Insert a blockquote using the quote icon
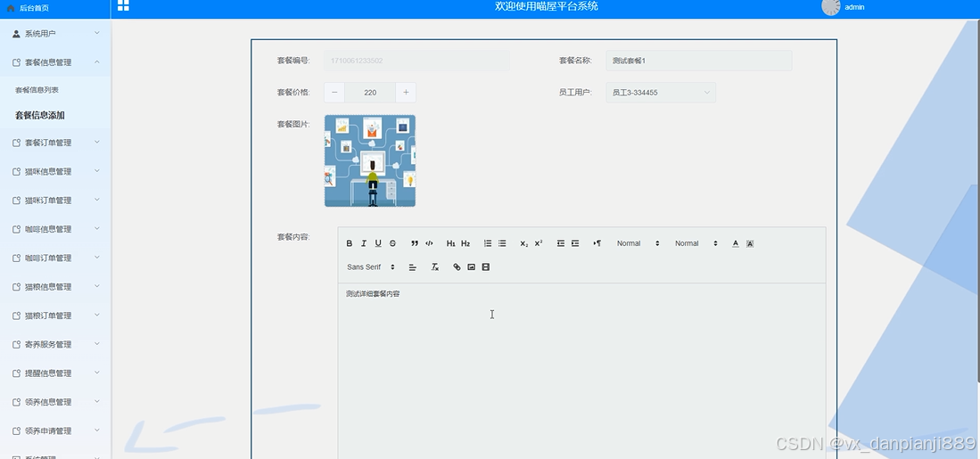The width and height of the screenshot is (980, 459). click(x=415, y=243)
